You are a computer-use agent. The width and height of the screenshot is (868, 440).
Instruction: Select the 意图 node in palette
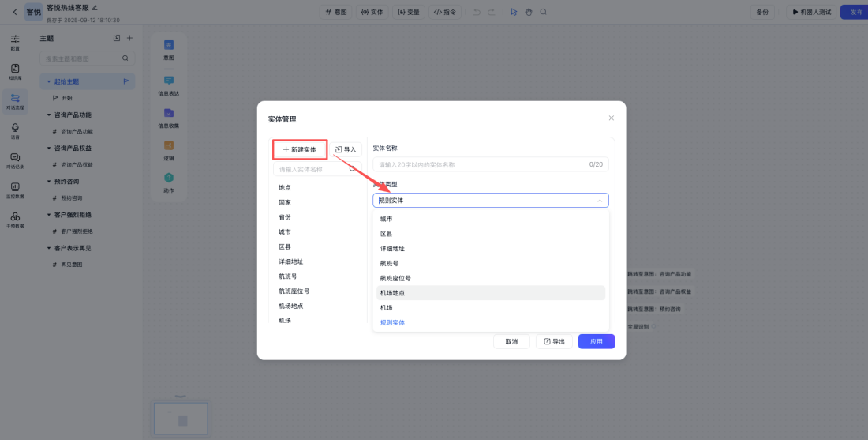[x=169, y=49]
